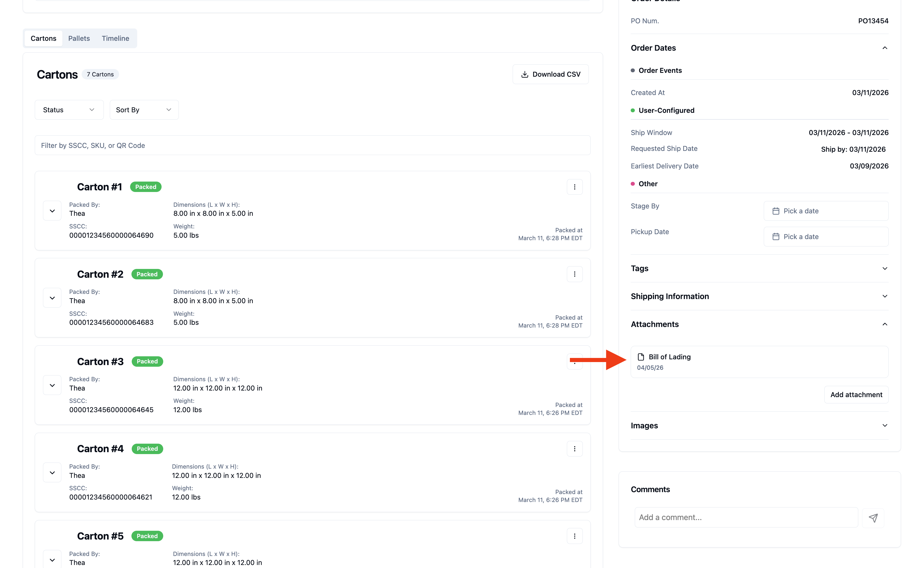Expand Carton #2 details chevron

pos(52,298)
